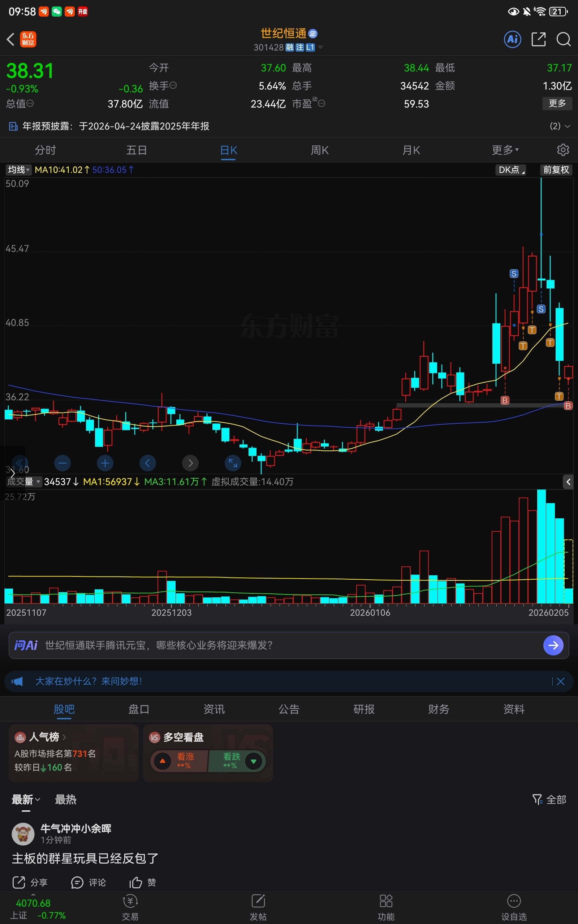This screenshot has width=578, height=924.
Task: Collapse the volume side panel arrow
Action: click(568, 482)
